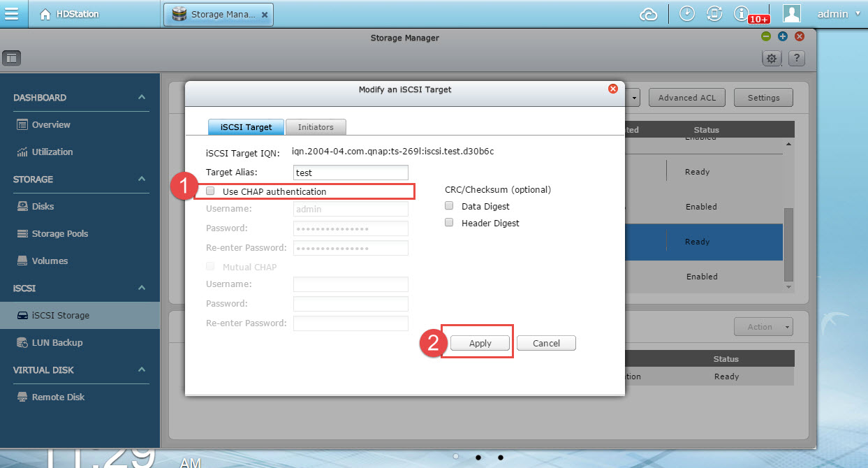Click the CHAP Username field
This screenshot has width=868, height=468.
coord(351,209)
